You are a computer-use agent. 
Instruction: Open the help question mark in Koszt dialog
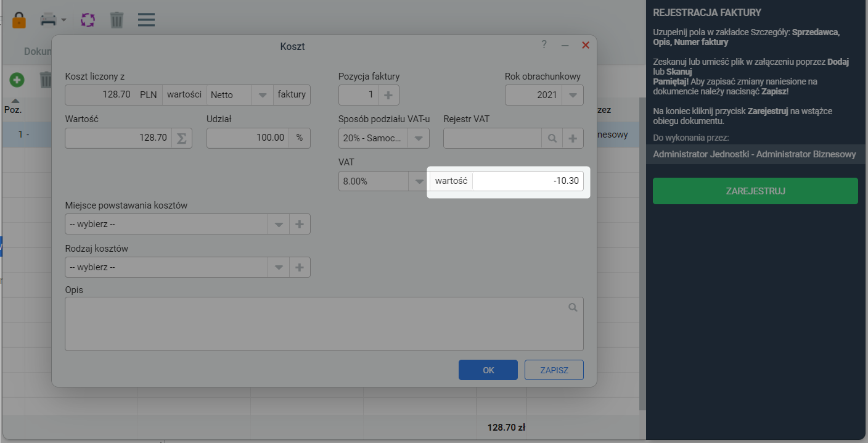click(544, 45)
